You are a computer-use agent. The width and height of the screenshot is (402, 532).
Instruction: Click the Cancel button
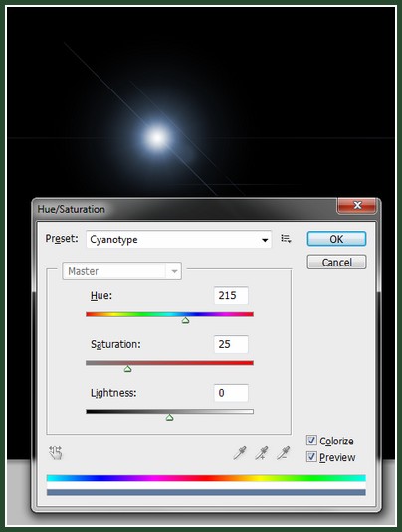coord(336,262)
